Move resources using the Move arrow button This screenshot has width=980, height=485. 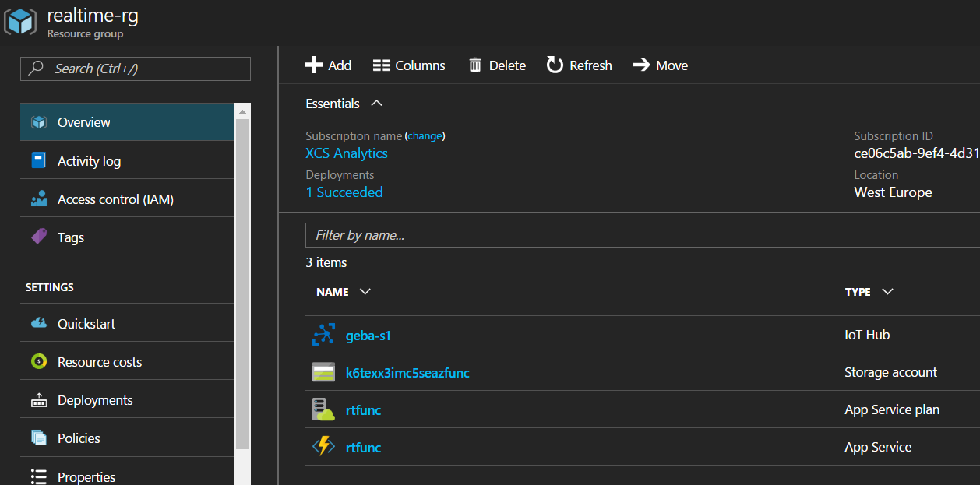point(661,65)
